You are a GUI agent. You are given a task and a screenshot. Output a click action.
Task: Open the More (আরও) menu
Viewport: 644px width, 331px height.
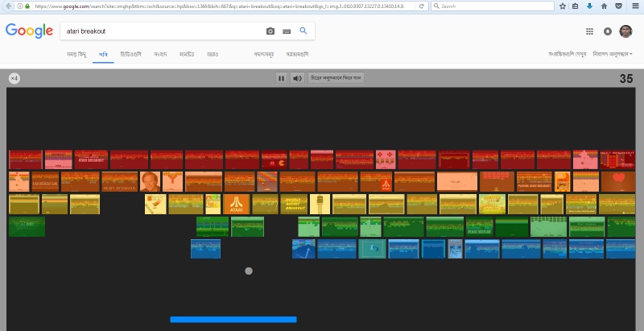(213, 54)
